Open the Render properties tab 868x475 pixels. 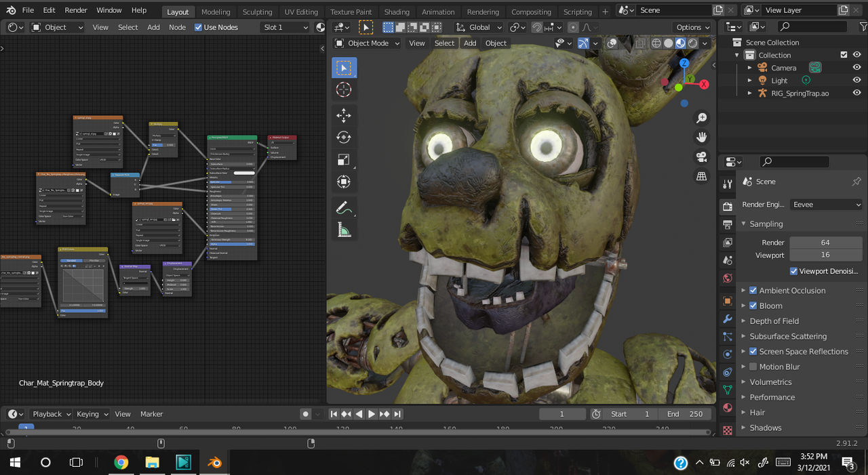coord(728,207)
